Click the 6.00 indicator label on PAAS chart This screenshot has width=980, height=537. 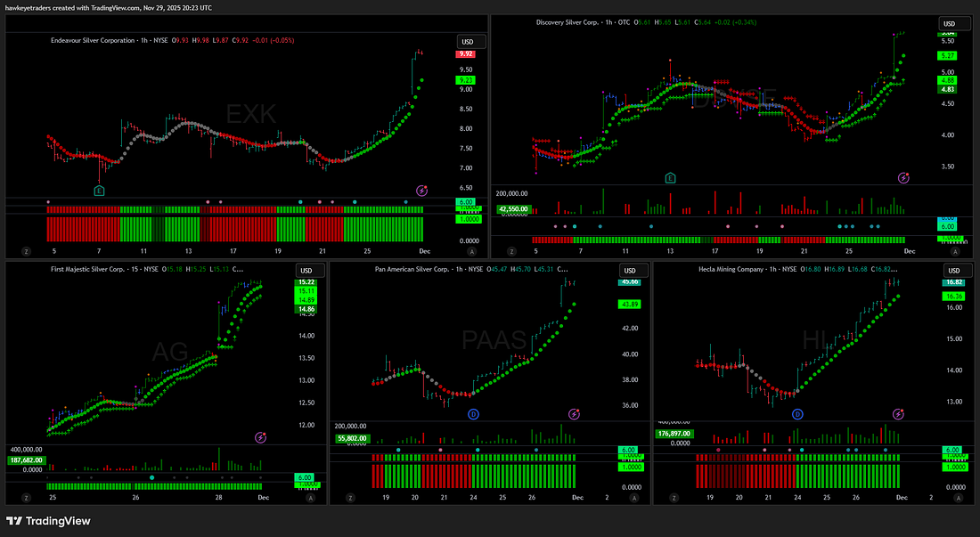click(627, 450)
